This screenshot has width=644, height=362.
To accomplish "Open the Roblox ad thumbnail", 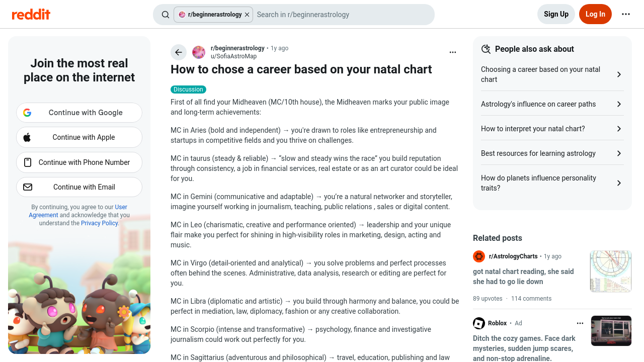I will pos(611,331).
